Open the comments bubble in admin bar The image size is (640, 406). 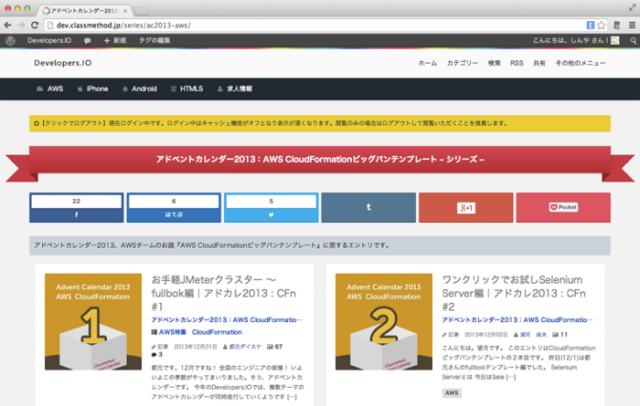tap(87, 40)
